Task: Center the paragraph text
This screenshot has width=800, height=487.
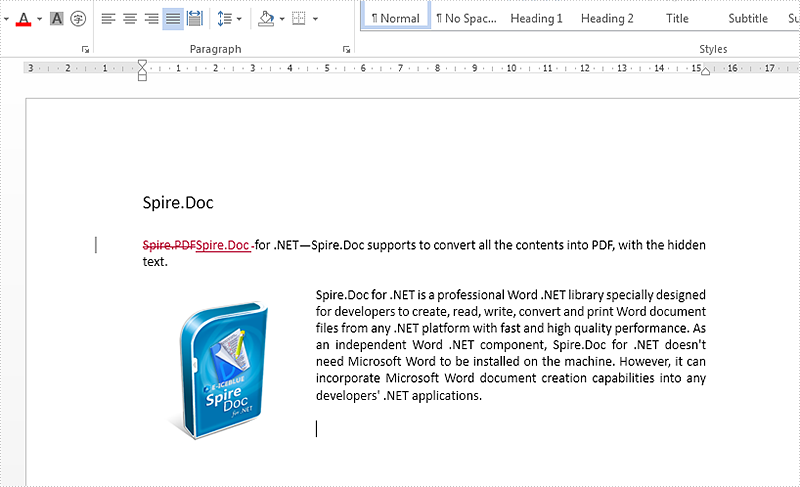Action: tap(130, 19)
